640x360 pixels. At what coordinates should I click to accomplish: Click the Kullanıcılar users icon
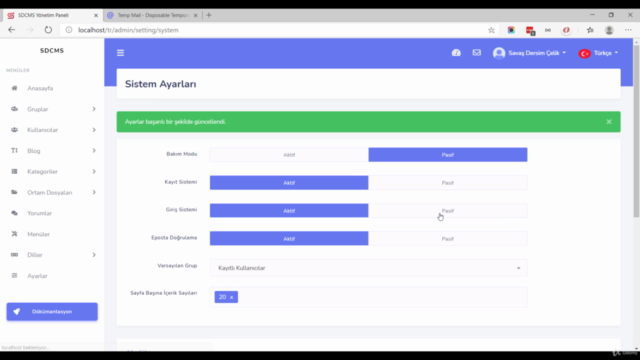coord(14,130)
